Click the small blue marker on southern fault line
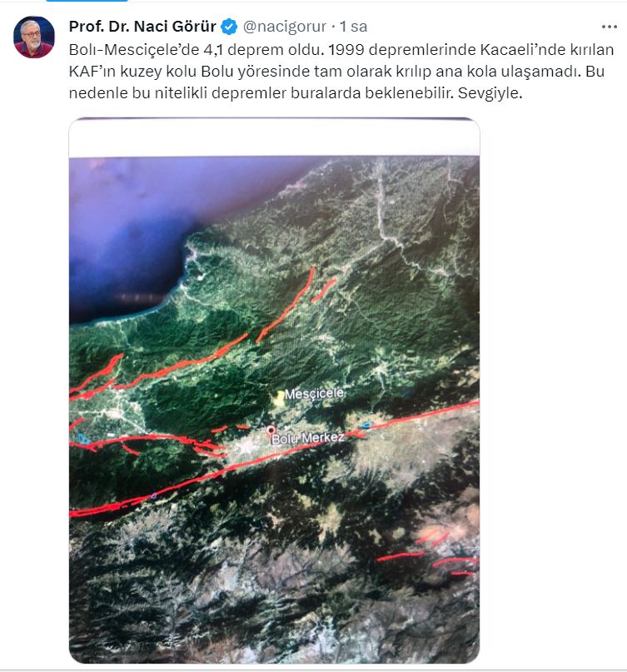 [153, 495]
